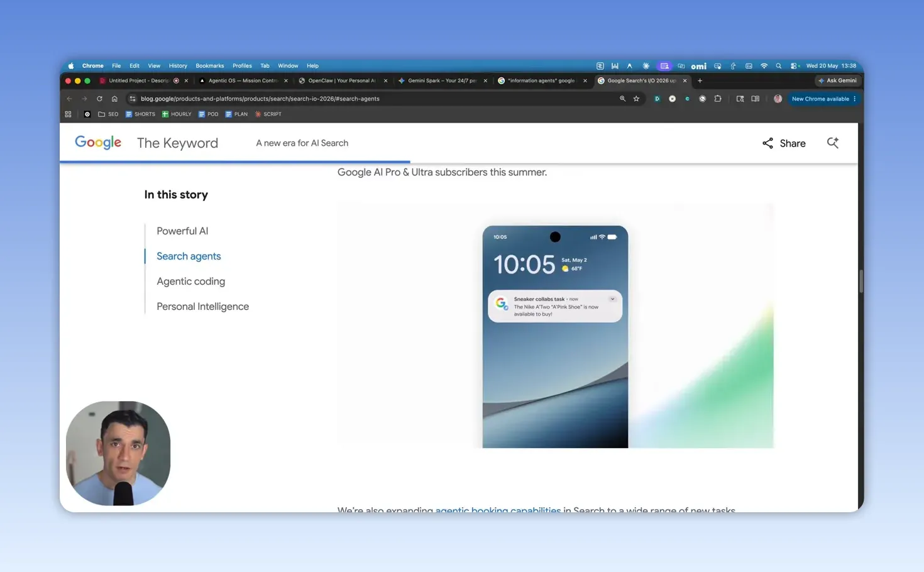Open the Bookmarks menu
Screen dimensions: 924x572
pos(209,66)
